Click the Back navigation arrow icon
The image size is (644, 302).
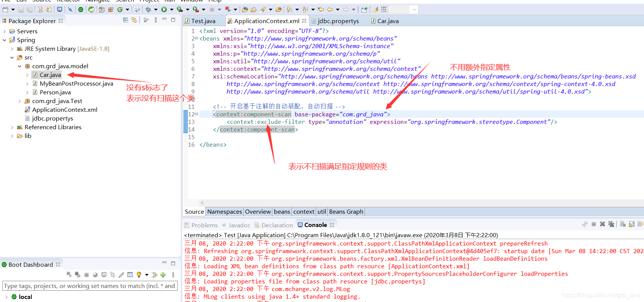tap(330, 9)
